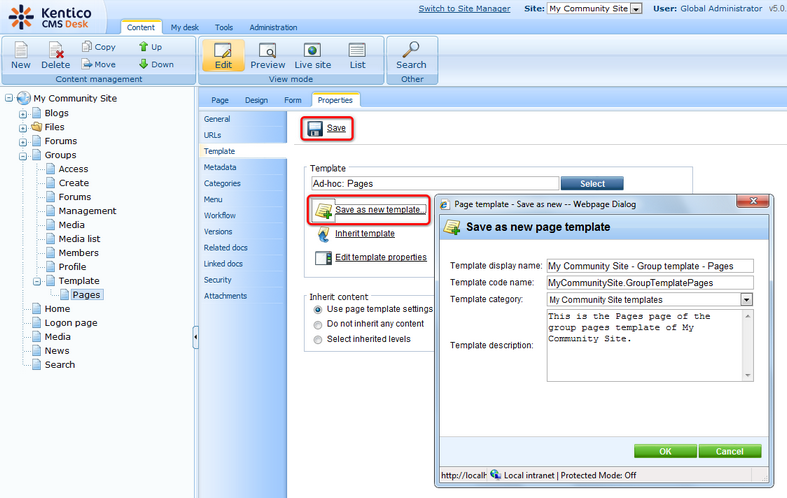Click Cancel in the save template dialog
The image size is (787, 498).
(x=729, y=451)
